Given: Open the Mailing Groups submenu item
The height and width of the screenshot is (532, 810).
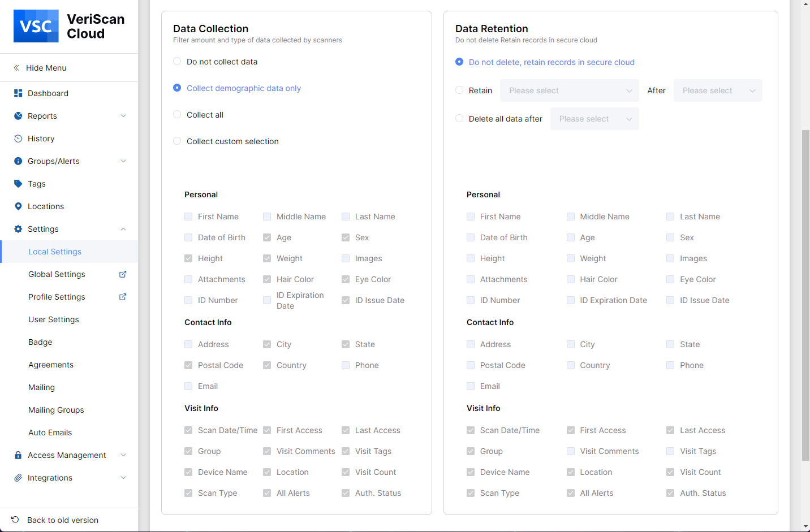Looking at the screenshot, I should (69, 410).
